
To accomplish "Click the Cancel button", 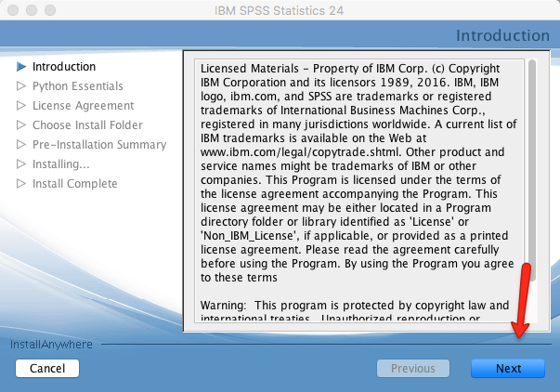I will pyautogui.click(x=47, y=369).
